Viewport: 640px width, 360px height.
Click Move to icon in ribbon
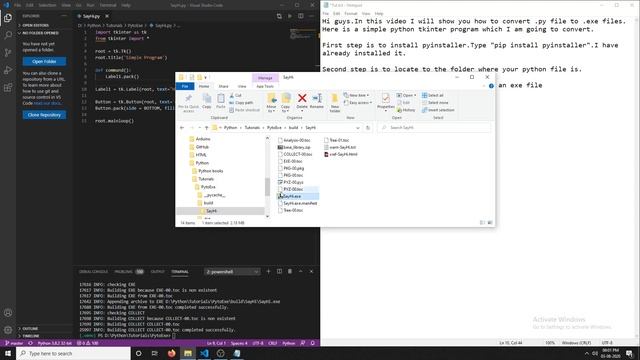(x=271, y=102)
